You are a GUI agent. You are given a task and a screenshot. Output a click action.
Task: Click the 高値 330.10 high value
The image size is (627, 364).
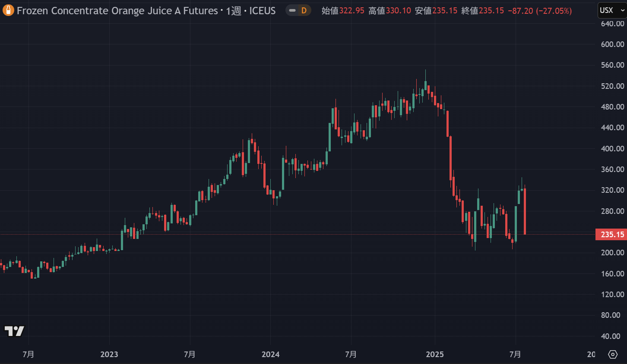point(389,11)
